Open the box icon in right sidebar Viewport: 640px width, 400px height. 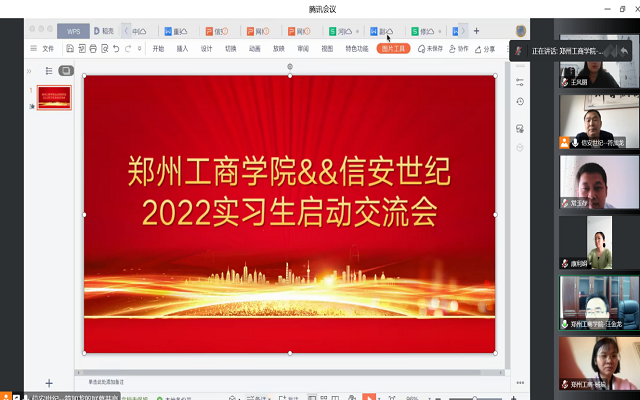pyautogui.click(x=520, y=147)
